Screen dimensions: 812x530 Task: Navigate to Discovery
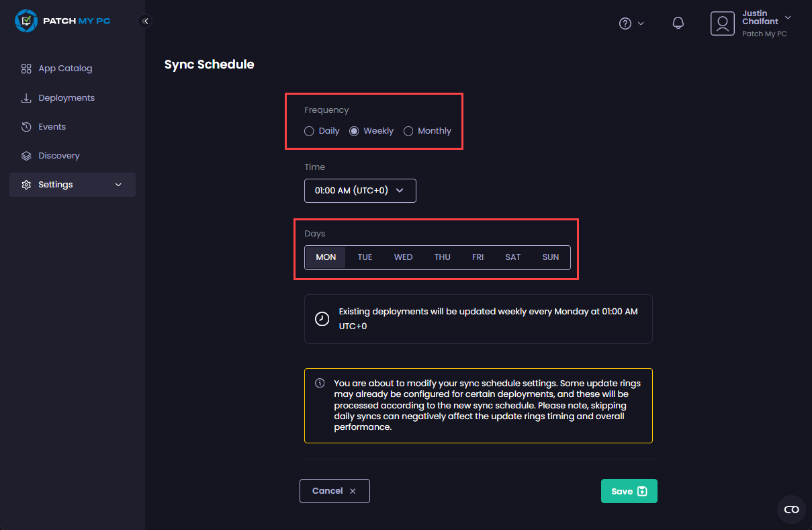click(x=58, y=155)
